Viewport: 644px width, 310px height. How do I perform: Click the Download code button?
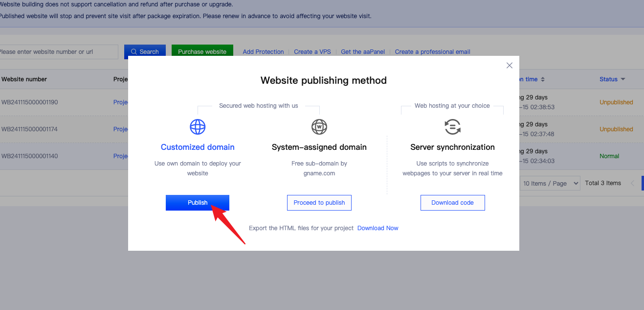[452, 203]
